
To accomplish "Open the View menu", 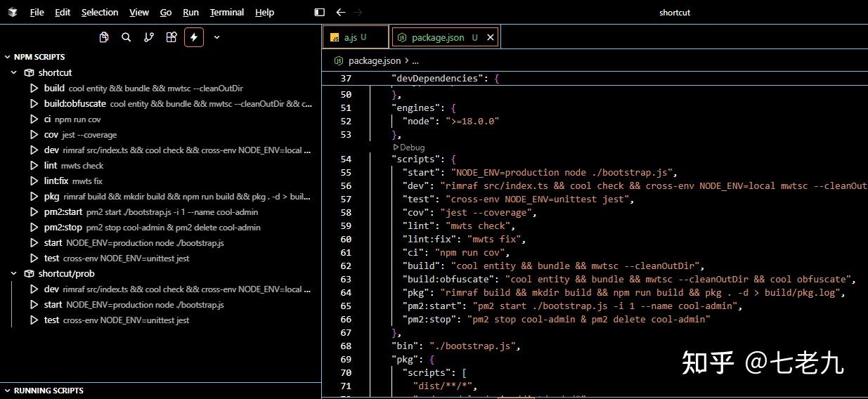I will [139, 12].
